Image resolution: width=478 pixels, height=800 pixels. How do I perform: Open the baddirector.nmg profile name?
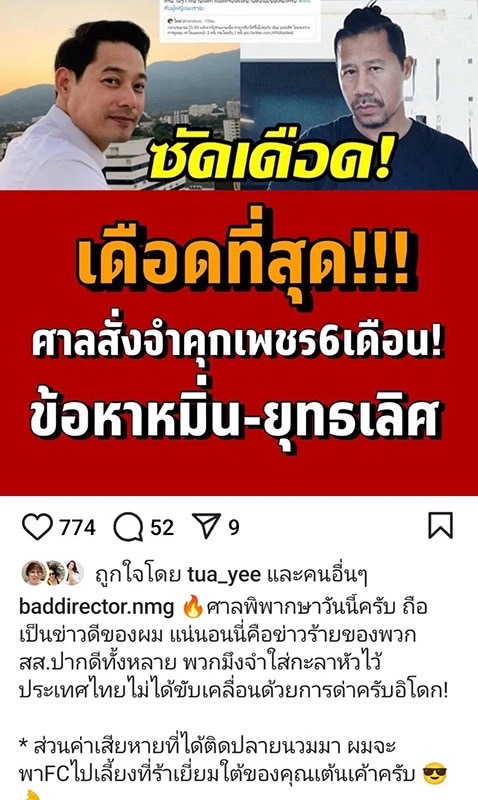pyautogui.click(x=97, y=607)
